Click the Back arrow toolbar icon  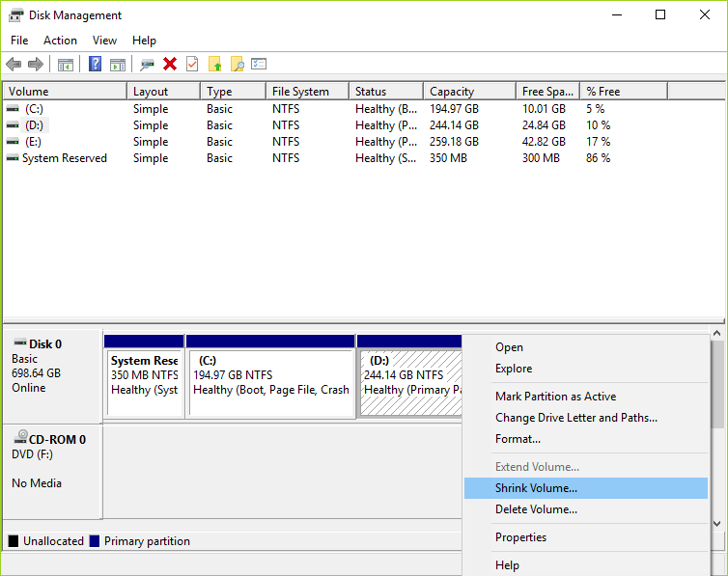[14, 65]
